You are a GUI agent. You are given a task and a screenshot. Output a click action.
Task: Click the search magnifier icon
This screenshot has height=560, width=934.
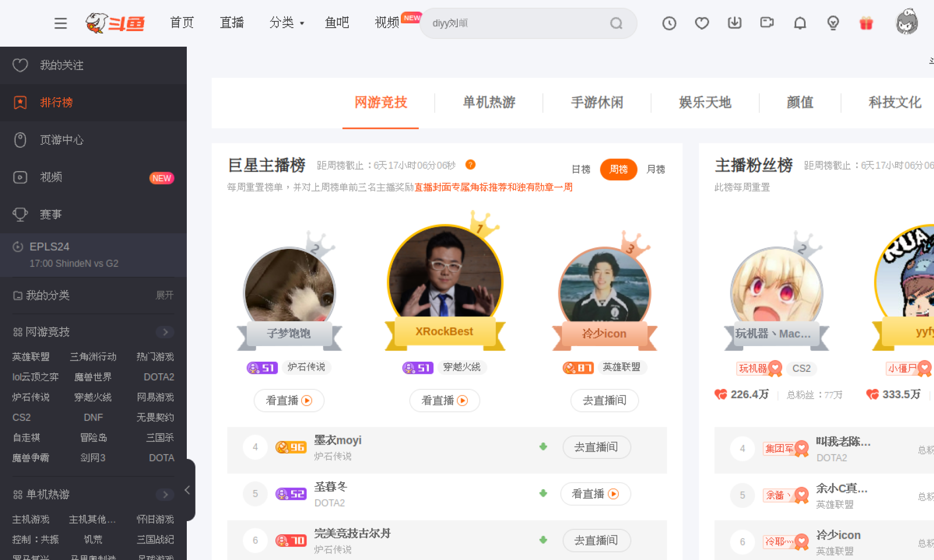pos(616,23)
